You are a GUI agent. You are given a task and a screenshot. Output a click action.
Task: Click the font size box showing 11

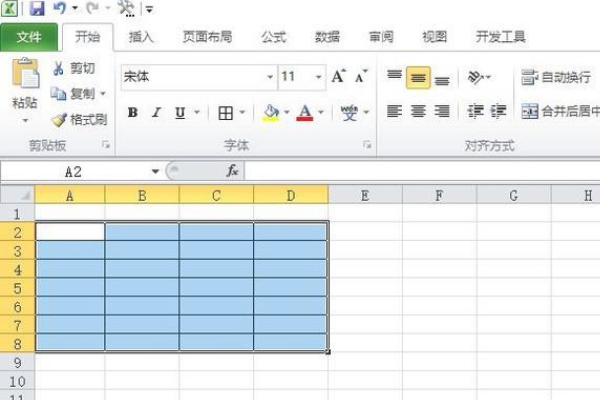[296, 77]
